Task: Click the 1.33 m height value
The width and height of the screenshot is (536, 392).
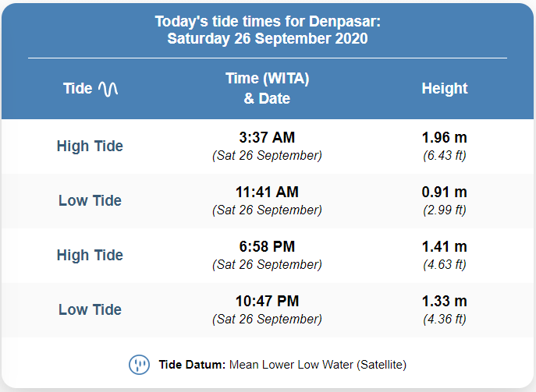Action: point(445,301)
